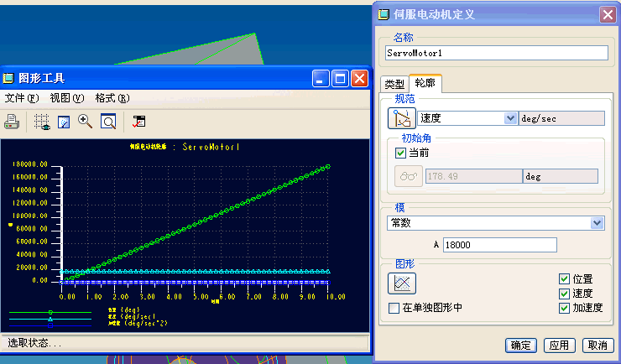Click the repaint graph icon
Screen dimensions: 621x364
pos(64,122)
